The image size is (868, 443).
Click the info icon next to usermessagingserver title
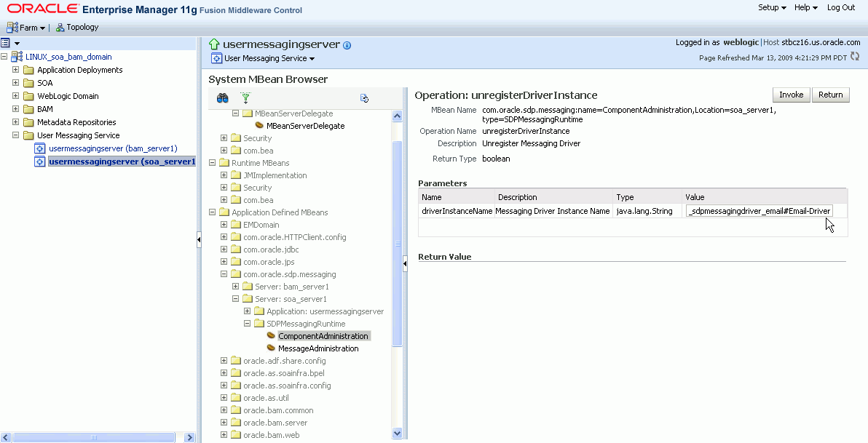point(347,45)
